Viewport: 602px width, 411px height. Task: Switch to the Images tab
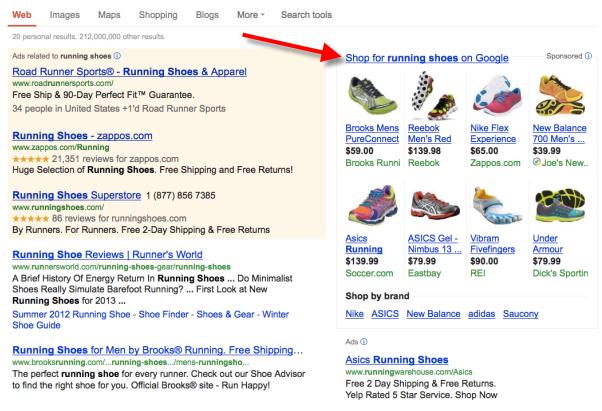click(64, 15)
